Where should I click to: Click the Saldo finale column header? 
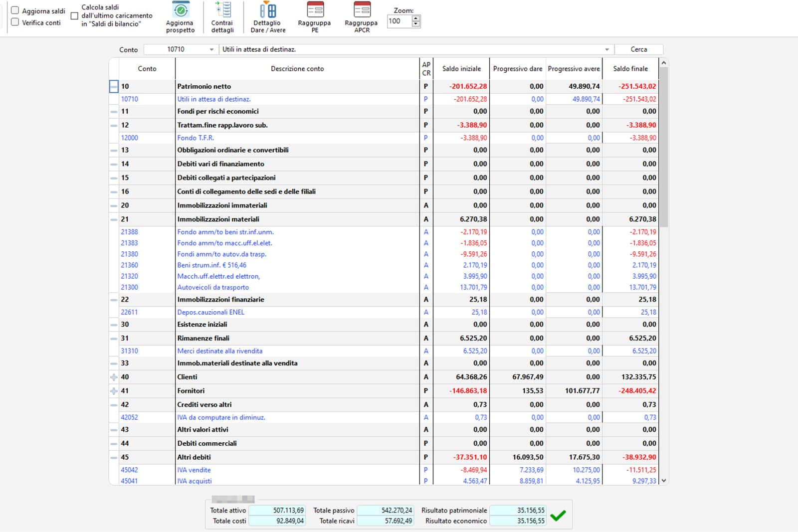tap(630, 69)
